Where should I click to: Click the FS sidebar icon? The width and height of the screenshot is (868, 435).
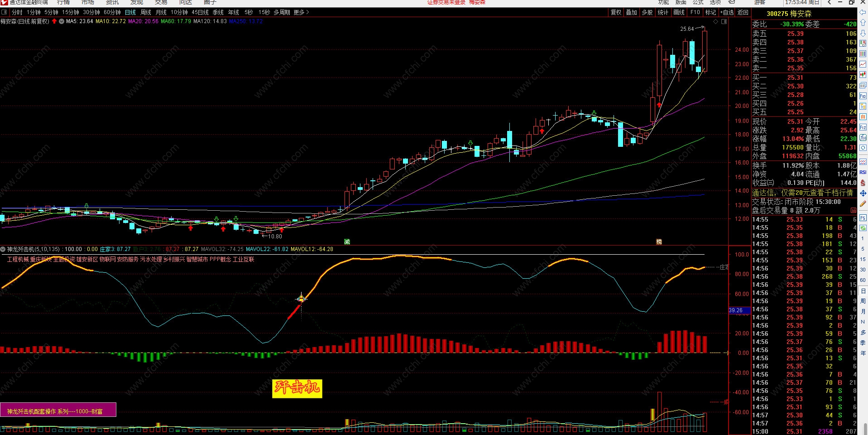[x=863, y=218]
